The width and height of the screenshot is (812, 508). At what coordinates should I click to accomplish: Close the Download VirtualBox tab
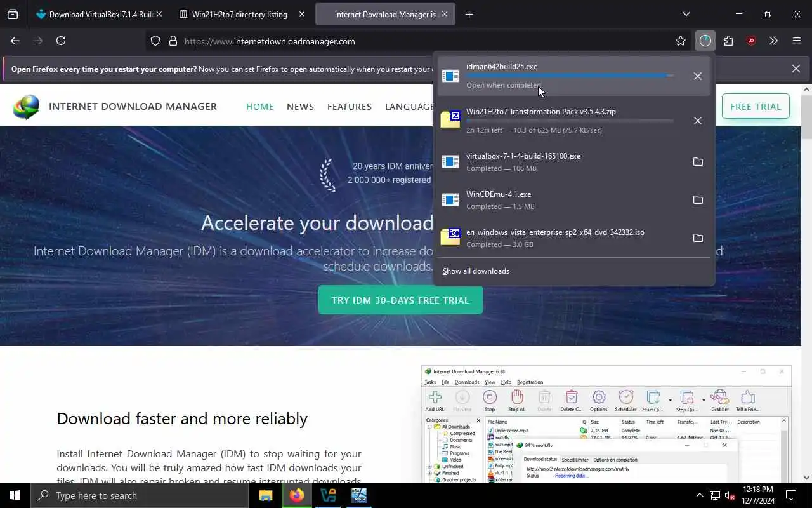159,14
